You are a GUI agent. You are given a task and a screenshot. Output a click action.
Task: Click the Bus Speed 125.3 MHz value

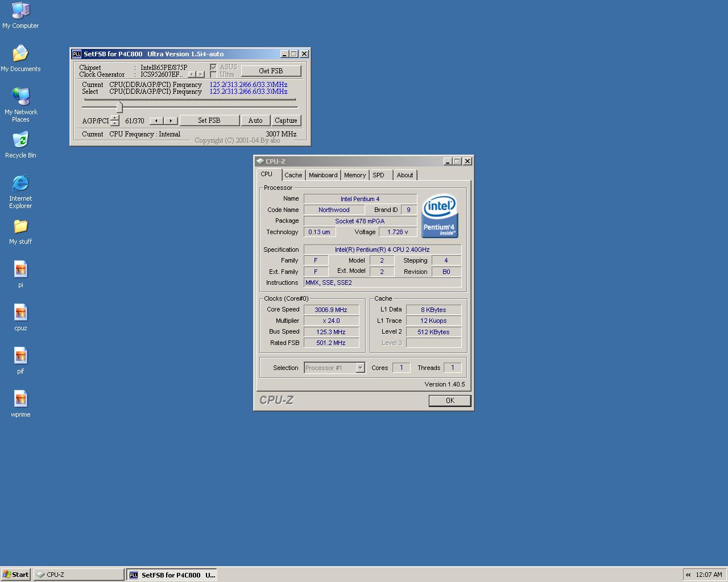click(x=331, y=332)
